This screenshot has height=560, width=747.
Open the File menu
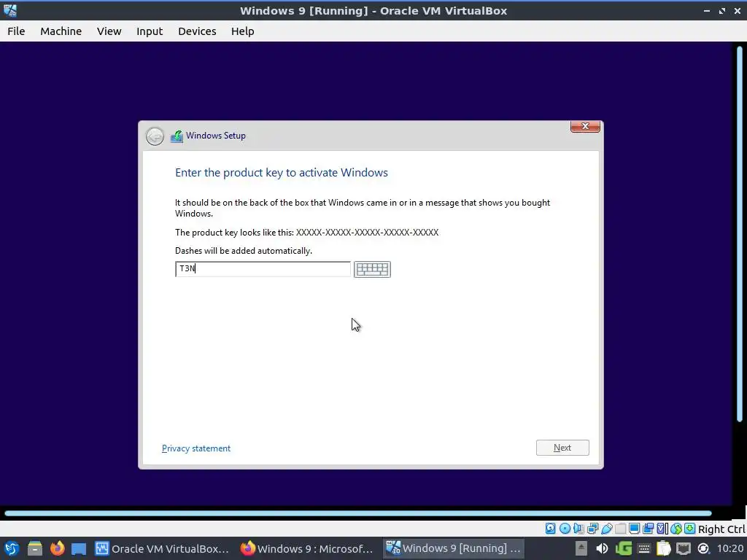16,31
